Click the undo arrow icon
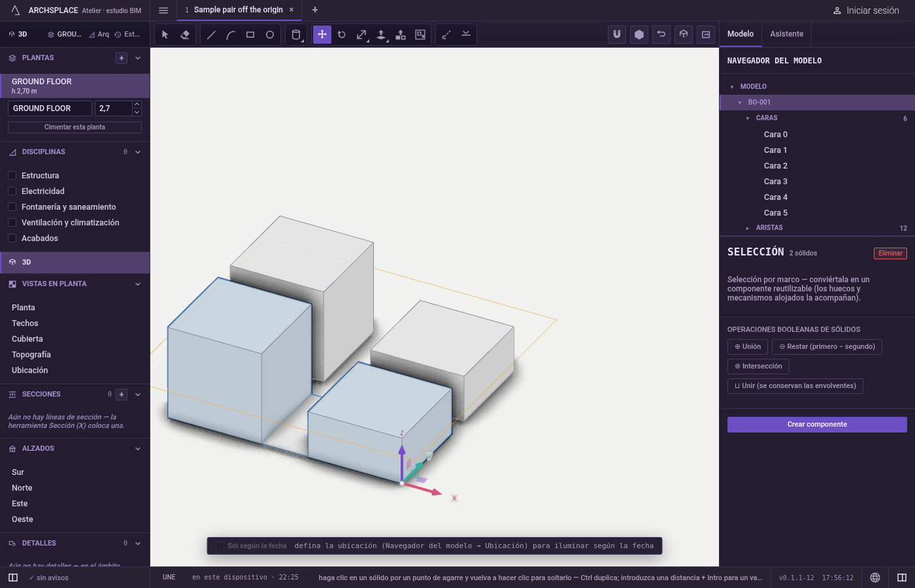The width and height of the screenshot is (915, 588). click(661, 35)
